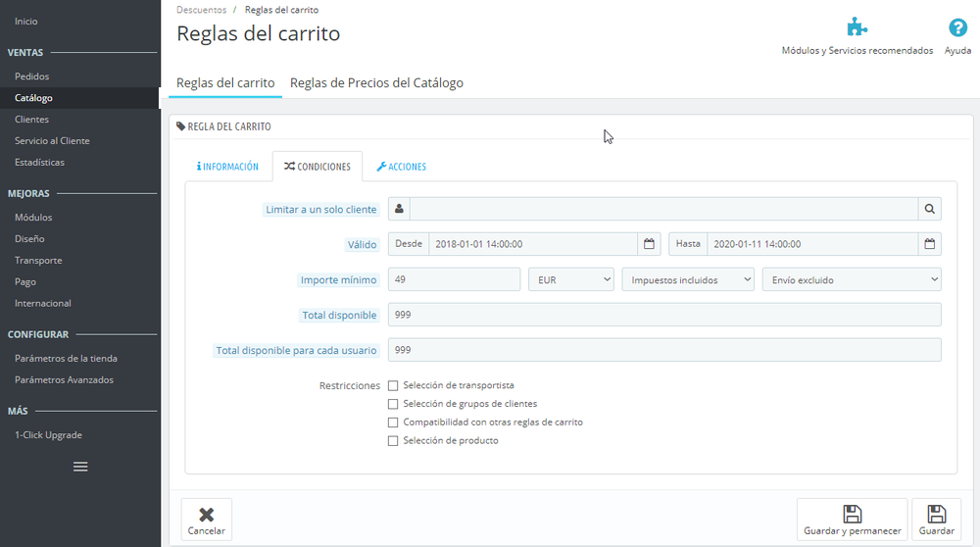The height and width of the screenshot is (547, 980).
Task: Open Reglas de Precios del Catálogo tab
Action: click(x=377, y=83)
